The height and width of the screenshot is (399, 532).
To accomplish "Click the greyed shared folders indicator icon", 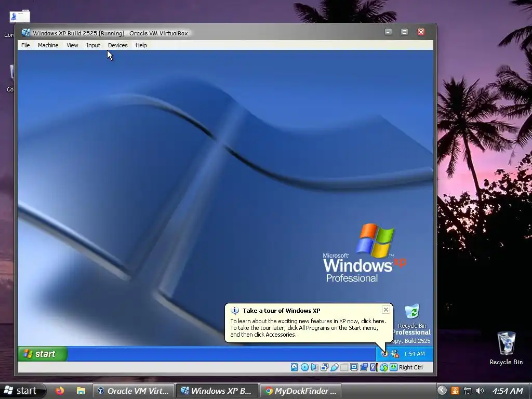I will (x=344, y=367).
